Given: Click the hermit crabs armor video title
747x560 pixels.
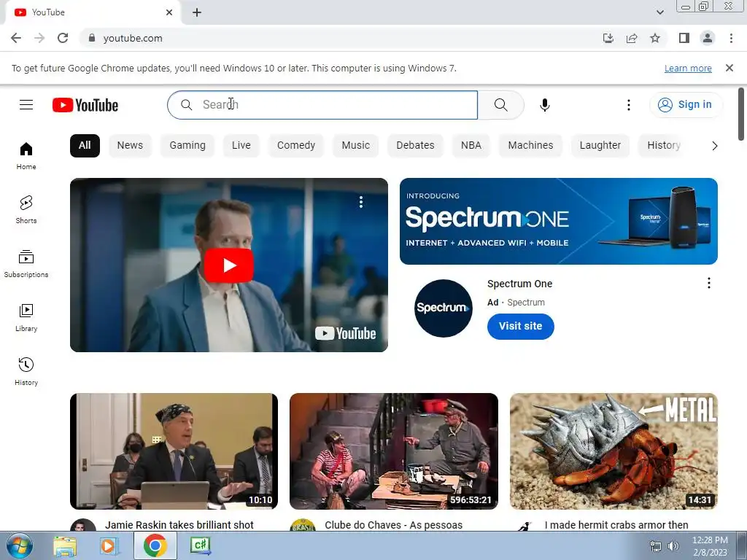Looking at the screenshot, I should coord(616,525).
